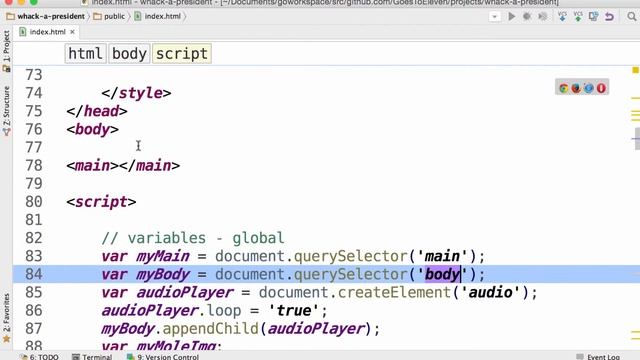This screenshot has height=360, width=640.
Task: Click audioPlayer variable on line 85
Action: pos(184,292)
